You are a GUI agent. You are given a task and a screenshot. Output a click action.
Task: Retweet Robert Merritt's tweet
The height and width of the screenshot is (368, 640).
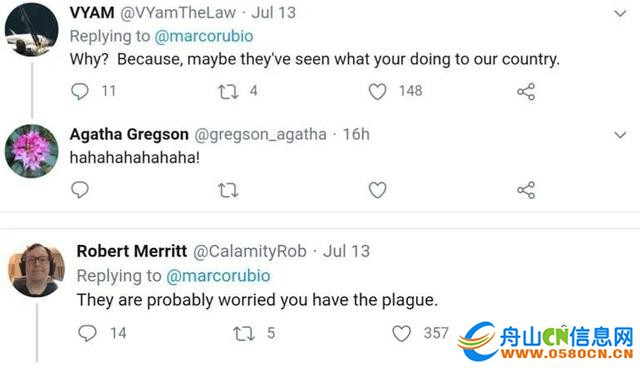(x=244, y=334)
